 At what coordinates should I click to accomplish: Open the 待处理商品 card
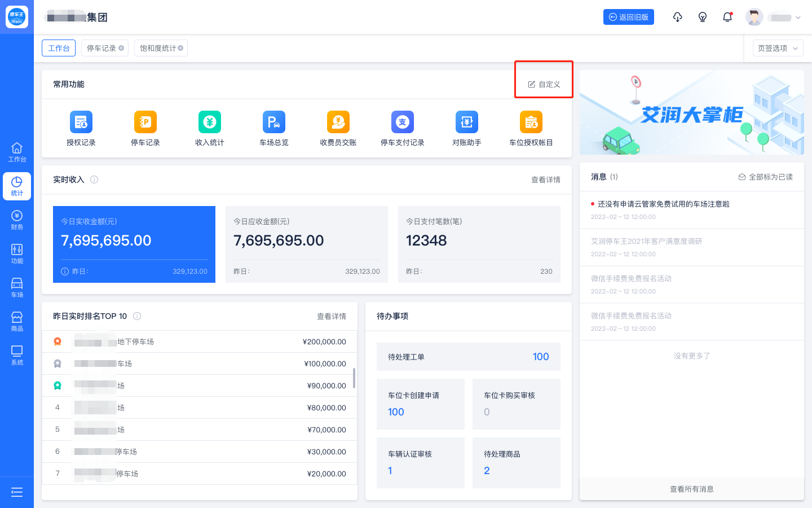tap(517, 463)
